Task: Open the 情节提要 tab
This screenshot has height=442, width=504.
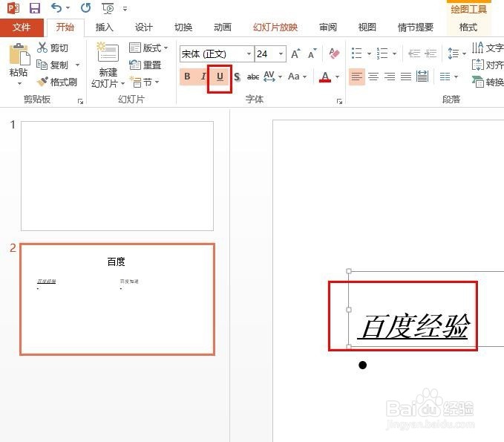Action: coord(416,27)
